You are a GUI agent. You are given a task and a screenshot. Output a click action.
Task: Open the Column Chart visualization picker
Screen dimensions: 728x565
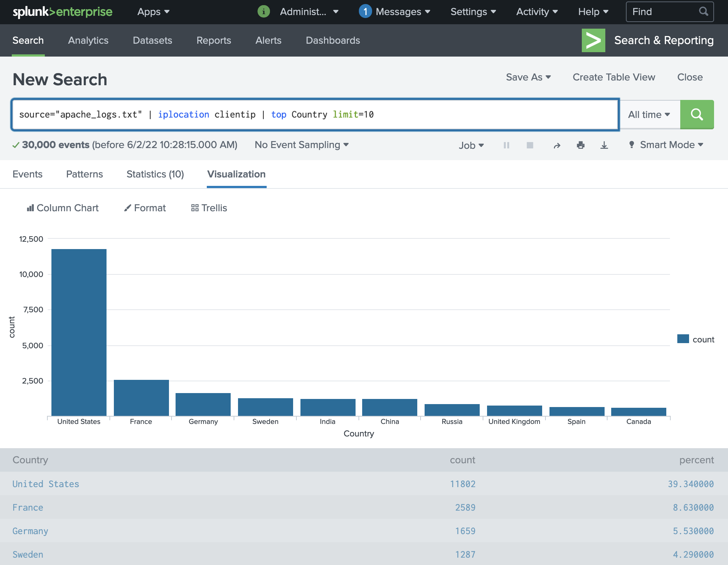coord(63,208)
